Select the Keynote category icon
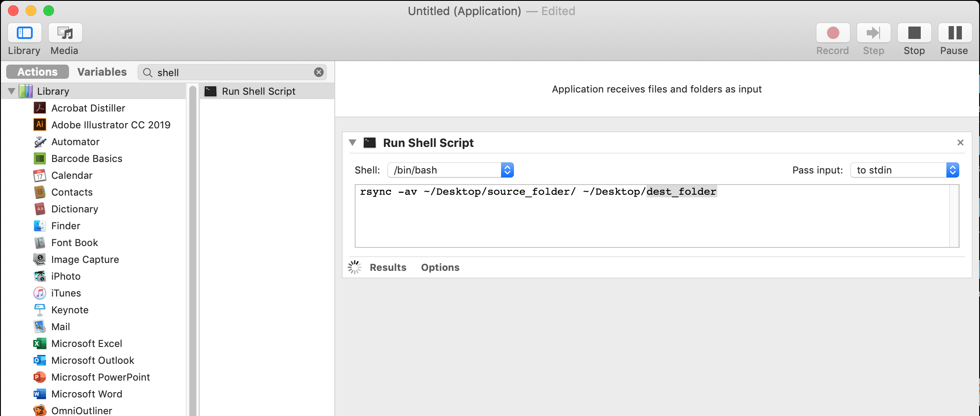The height and width of the screenshot is (416, 980). 40,310
